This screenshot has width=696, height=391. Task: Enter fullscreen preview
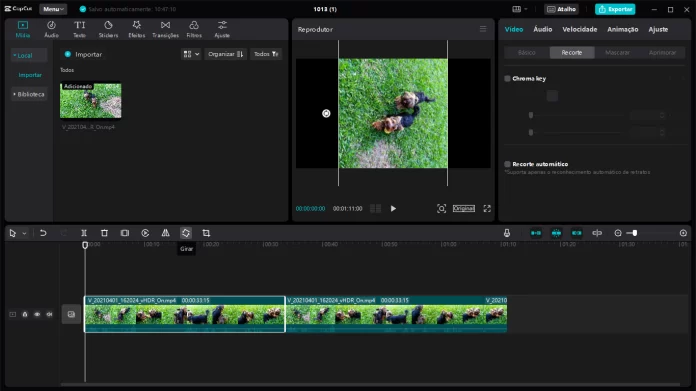[x=487, y=209]
